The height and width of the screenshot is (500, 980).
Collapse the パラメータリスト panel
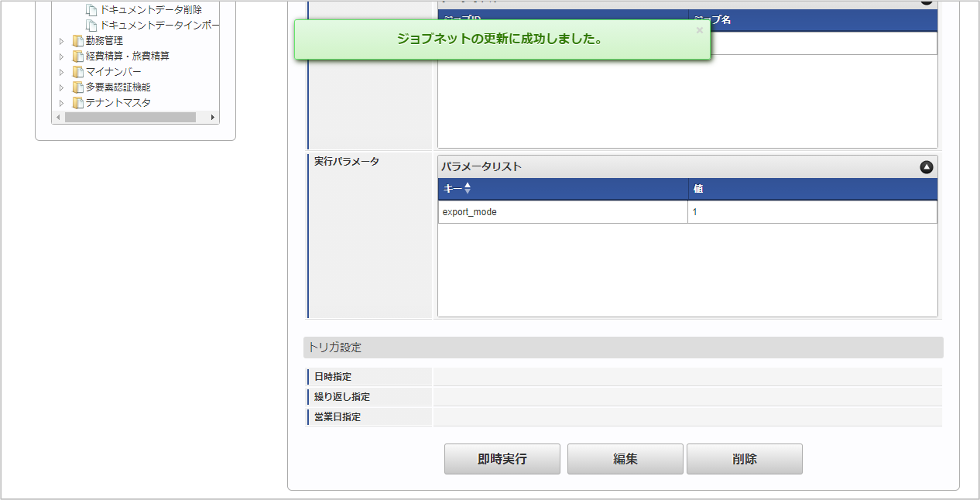point(927,167)
